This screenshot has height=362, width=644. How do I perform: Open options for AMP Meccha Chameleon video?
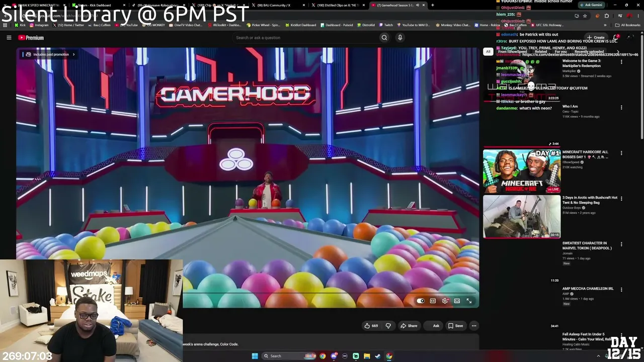pos(621,290)
